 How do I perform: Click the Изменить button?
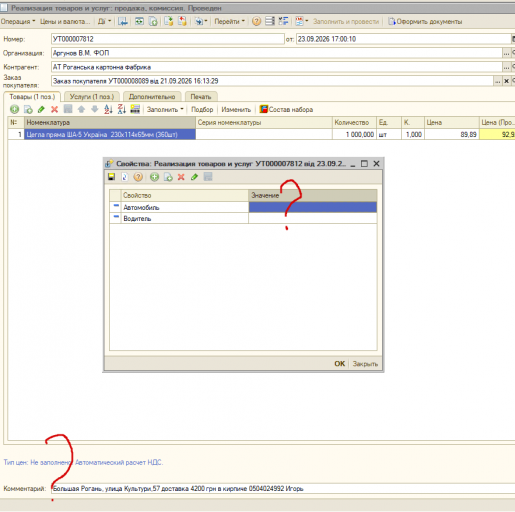click(236, 109)
